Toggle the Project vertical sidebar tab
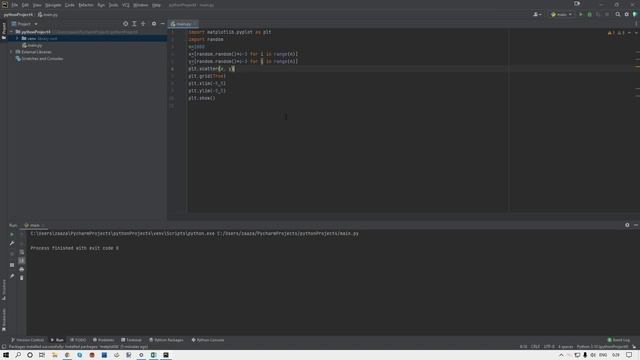Screen dimensions: 640x360 click(4, 31)
